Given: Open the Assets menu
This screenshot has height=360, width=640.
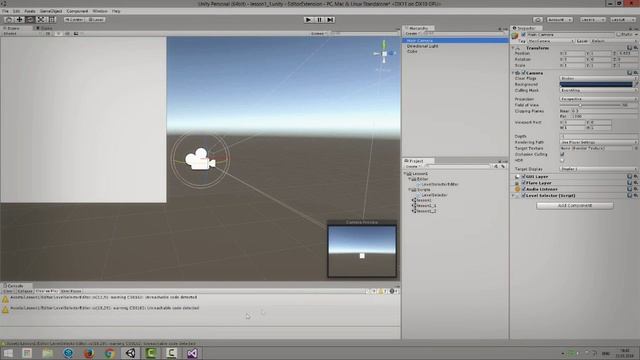Looking at the screenshot, I should [30, 11].
